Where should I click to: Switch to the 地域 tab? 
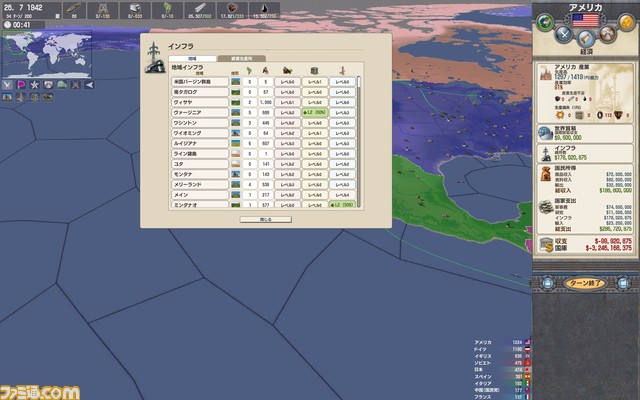tap(192, 59)
